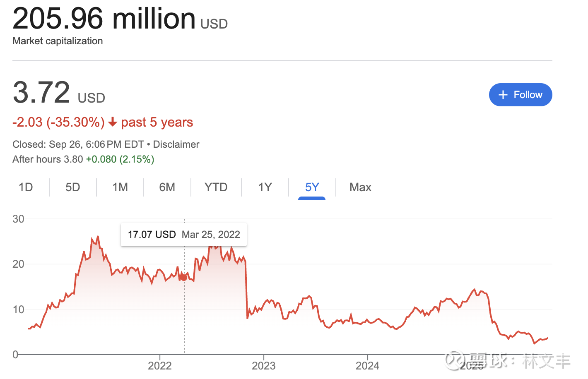Click the 2024 x-axis label
Viewport: 588px width, 379px height.
point(367,366)
